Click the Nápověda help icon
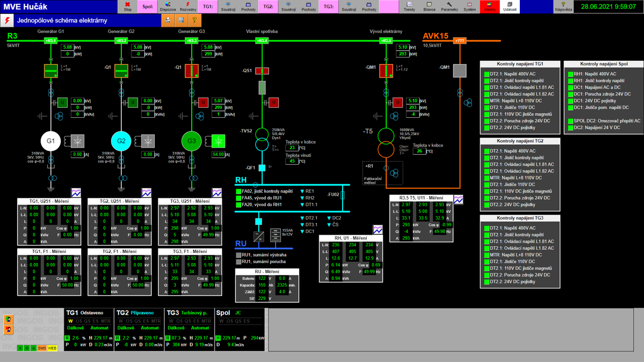This screenshot has height=362, width=644. (563, 7)
